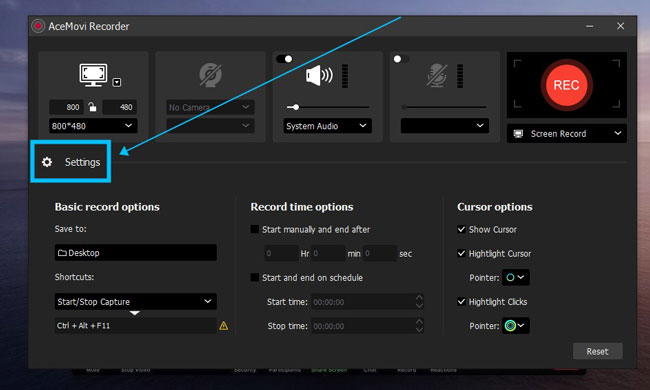Viewport: 650px width, 390px height.
Task: Click the Record time options heading
Action: pyautogui.click(x=302, y=207)
